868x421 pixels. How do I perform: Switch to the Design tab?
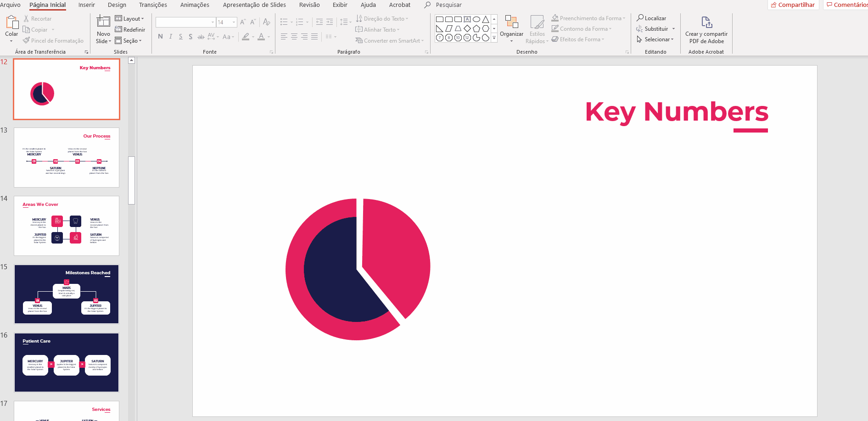(117, 5)
